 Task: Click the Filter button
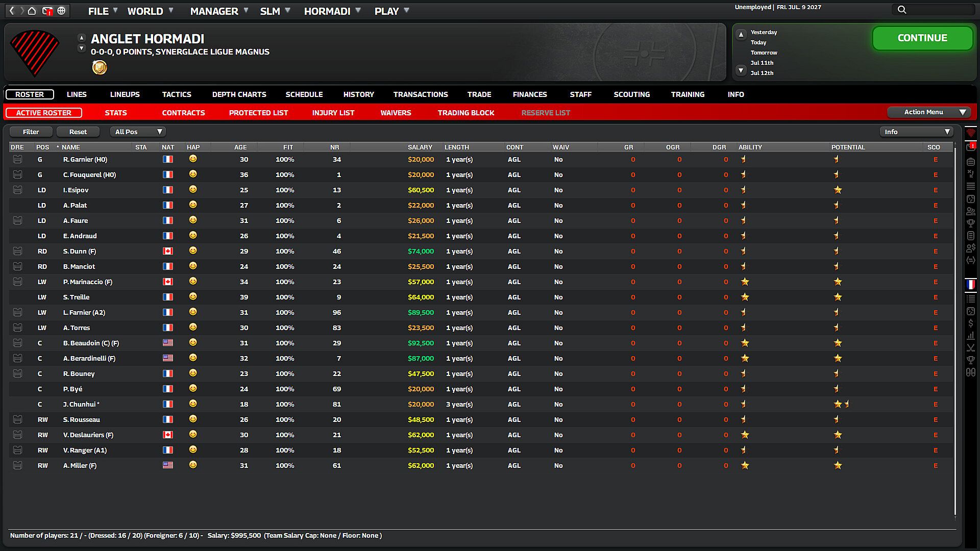coord(31,132)
